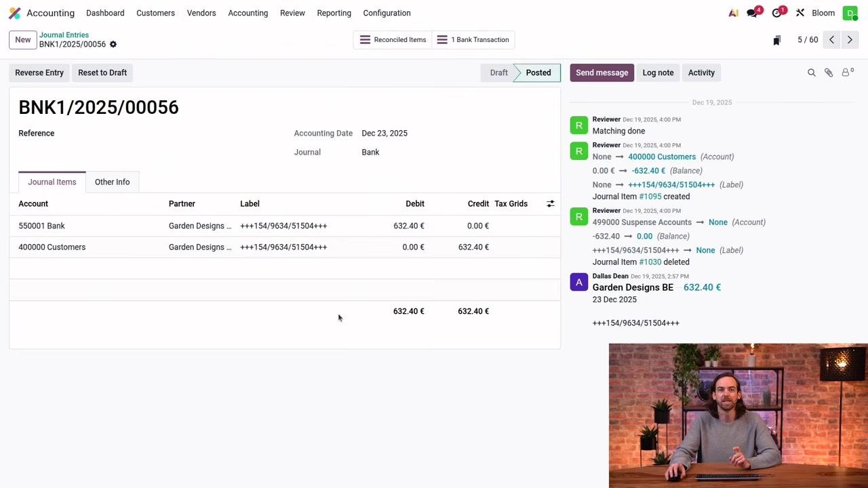Open the activities clock icon
The height and width of the screenshot is (488, 868).
777,13
